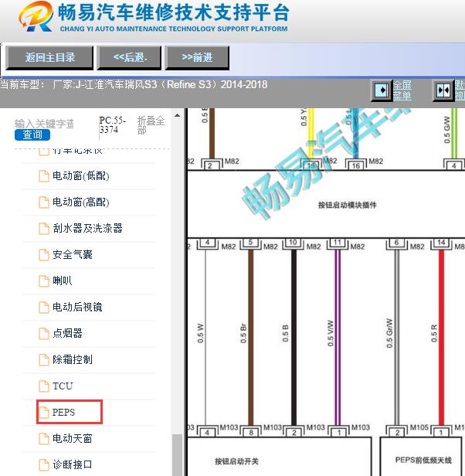Click the document icon beside 刮水器及洗涤器
The image size is (465, 476).
(x=44, y=229)
